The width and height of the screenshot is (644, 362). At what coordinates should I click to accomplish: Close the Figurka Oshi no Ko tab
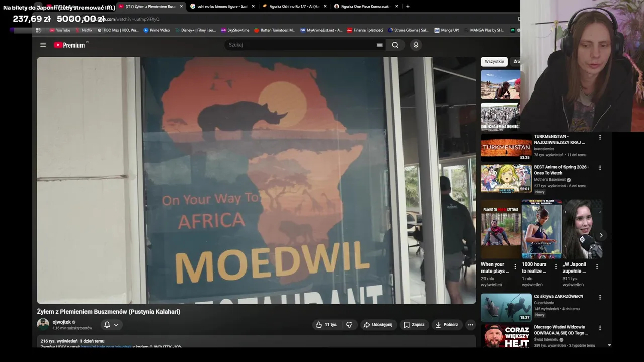(x=325, y=6)
